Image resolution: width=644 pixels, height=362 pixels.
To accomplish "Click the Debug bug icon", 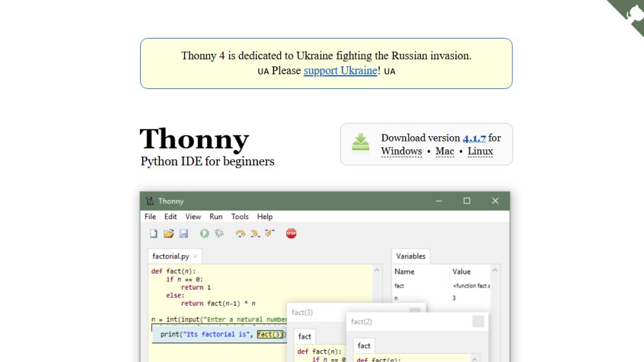I will point(219,233).
